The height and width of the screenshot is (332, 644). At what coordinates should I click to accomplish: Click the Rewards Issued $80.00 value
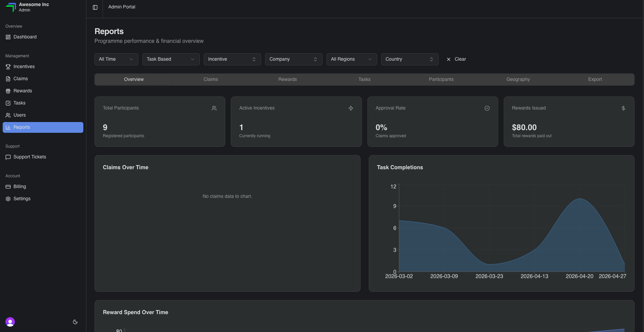[524, 127]
